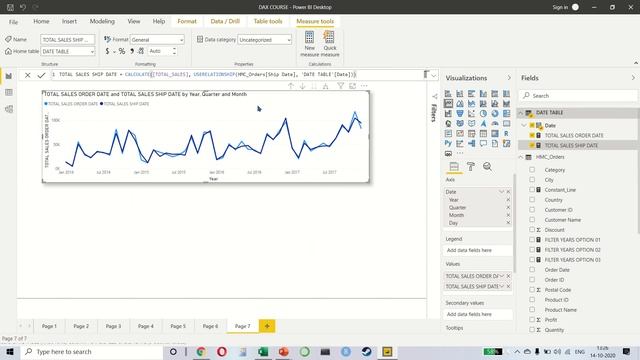640x360 pixels.
Task: Turn on drill down mode on chart
Action: point(302,86)
